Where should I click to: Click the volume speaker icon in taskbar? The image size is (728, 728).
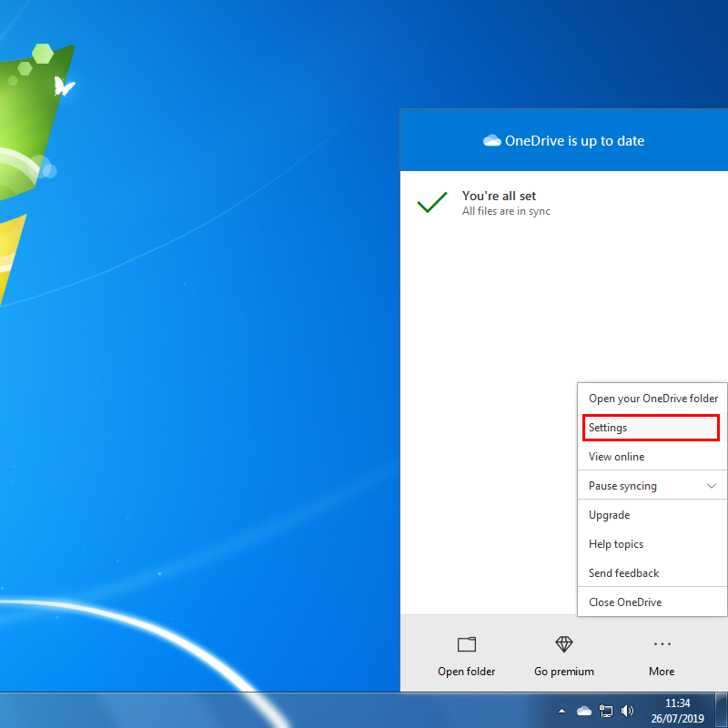pyautogui.click(x=627, y=711)
